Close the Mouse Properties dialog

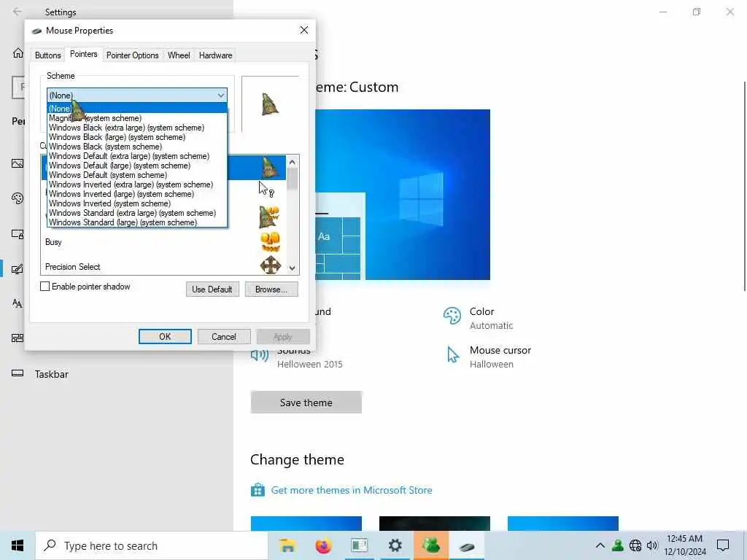pyautogui.click(x=304, y=30)
